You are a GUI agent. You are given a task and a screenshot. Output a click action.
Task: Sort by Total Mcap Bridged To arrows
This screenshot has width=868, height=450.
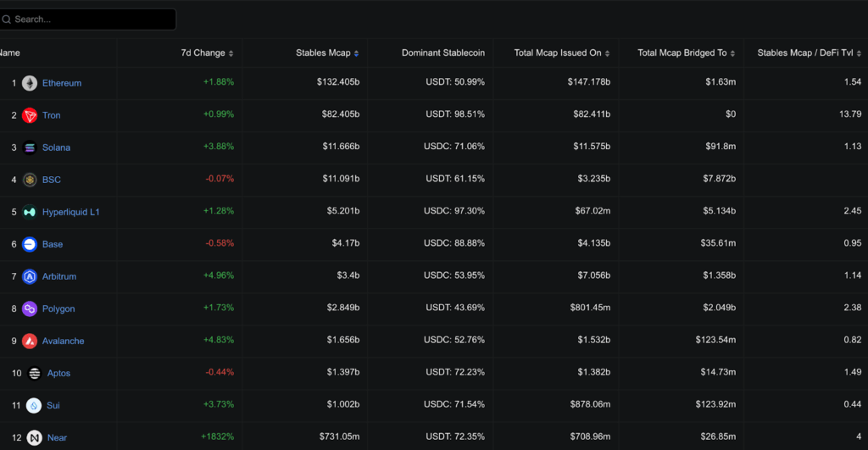click(x=733, y=53)
